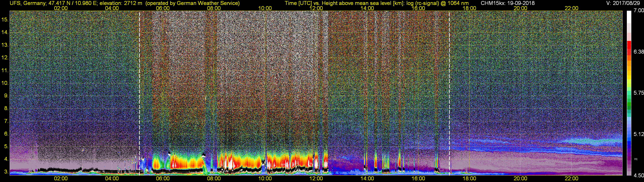644x182 pixels.
Task: Click the height axis label '14.'
Action: 5,32
